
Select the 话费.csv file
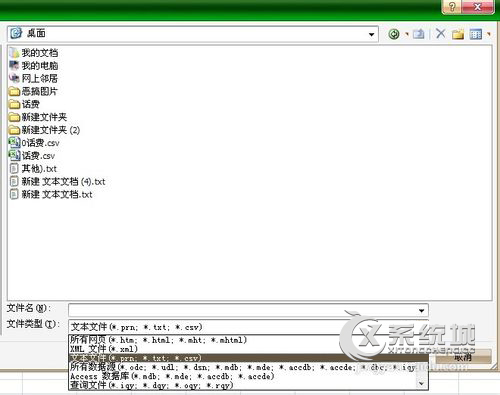pyautogui.click(x=32, y=156)
